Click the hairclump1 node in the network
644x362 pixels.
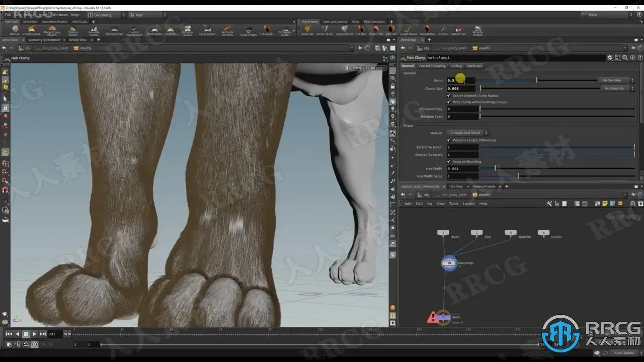tap(449, 263)
